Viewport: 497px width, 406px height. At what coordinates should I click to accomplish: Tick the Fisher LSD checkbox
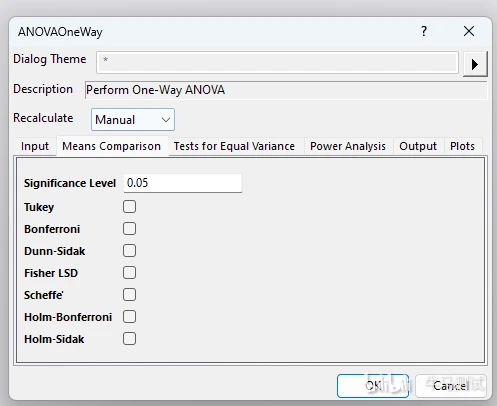(129, 273)
